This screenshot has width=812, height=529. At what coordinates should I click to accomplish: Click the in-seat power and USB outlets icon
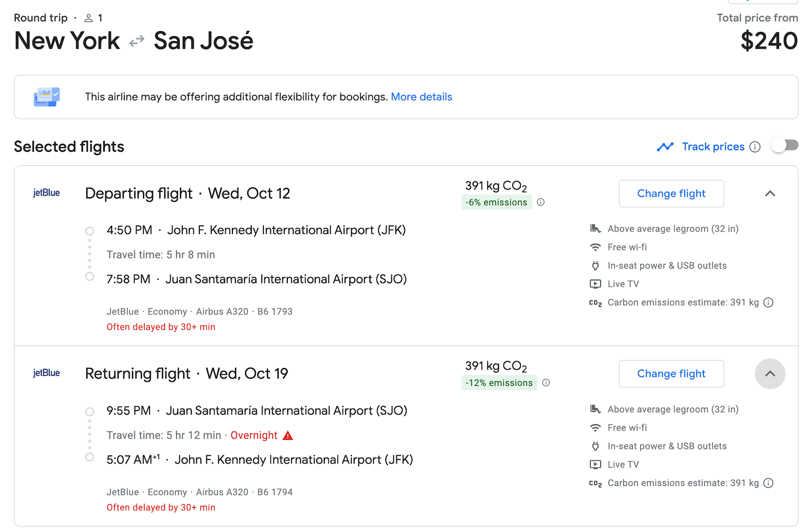pos(595,266)
